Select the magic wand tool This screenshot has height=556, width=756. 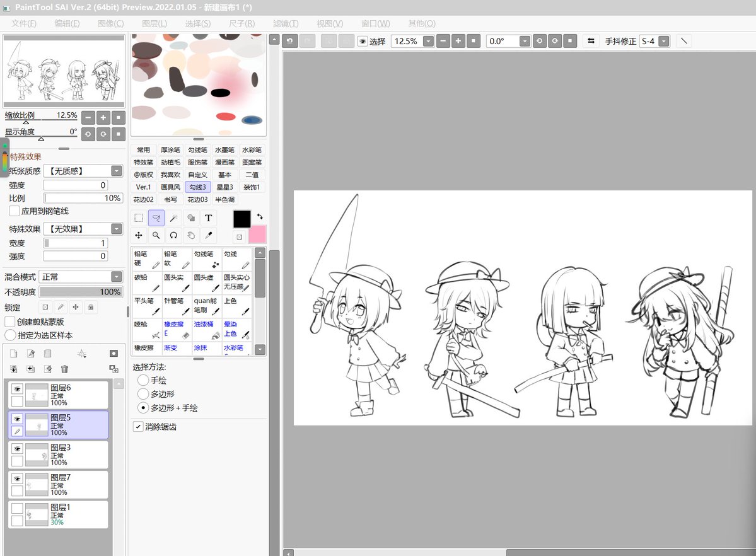coord(173,218)
